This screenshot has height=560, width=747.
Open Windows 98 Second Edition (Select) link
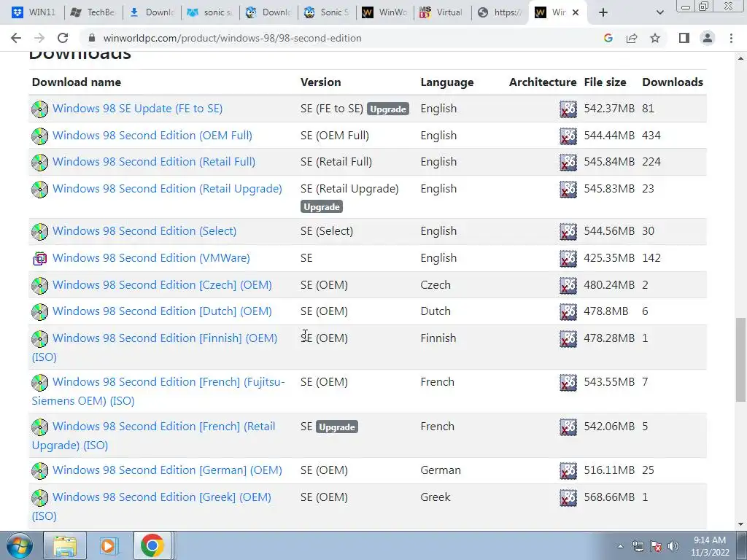(144, 231)
